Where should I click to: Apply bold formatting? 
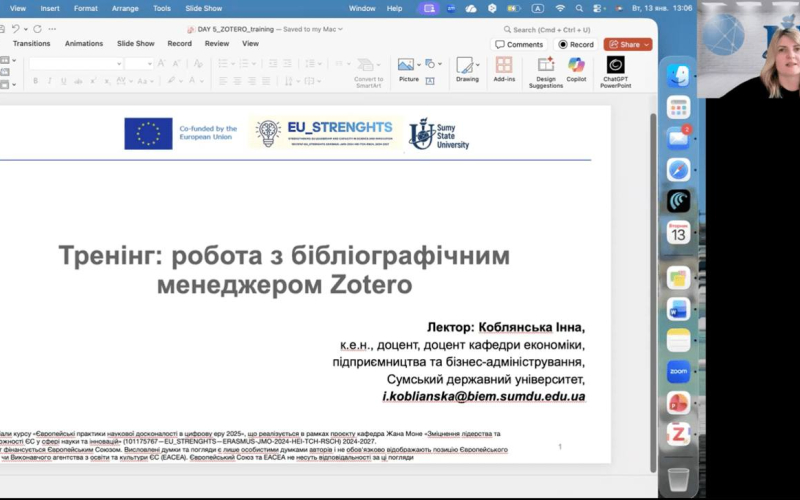coord(35,81)
